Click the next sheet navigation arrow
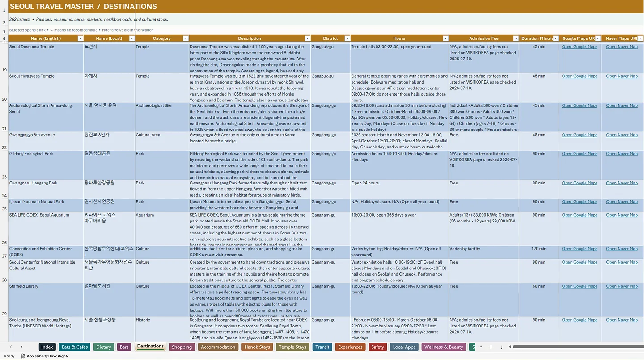 (x=21, y=347)
